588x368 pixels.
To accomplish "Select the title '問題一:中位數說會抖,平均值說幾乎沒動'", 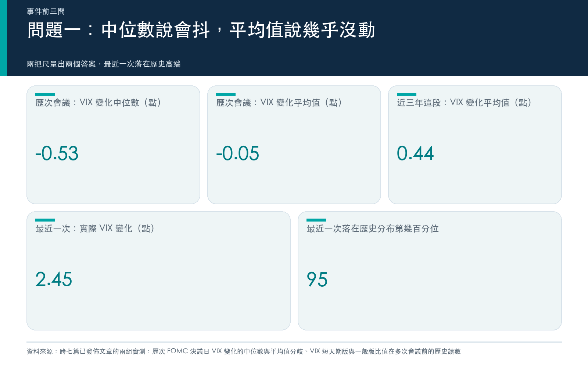I will (x=201, y=30).
